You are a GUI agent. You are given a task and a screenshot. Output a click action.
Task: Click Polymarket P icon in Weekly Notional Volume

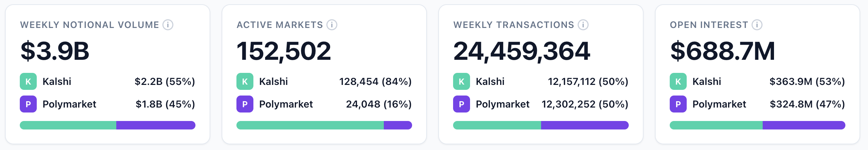click(x=28, y=104)
